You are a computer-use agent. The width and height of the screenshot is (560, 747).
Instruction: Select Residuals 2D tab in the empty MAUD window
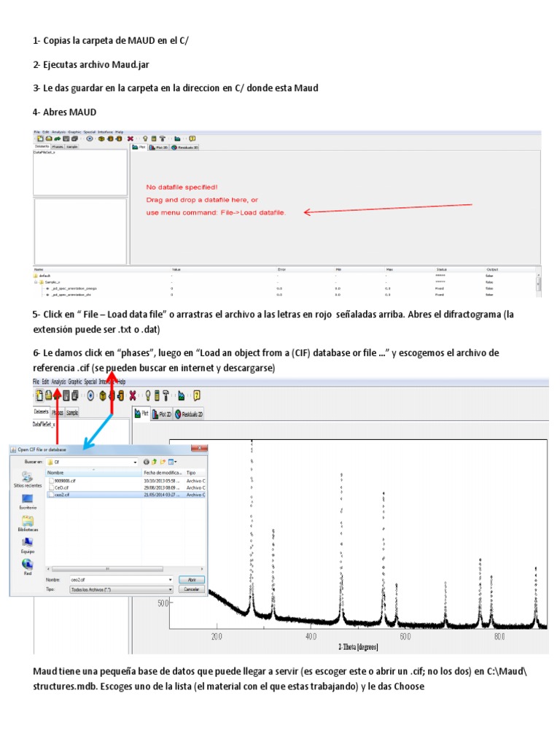click(x=184, y=147)
